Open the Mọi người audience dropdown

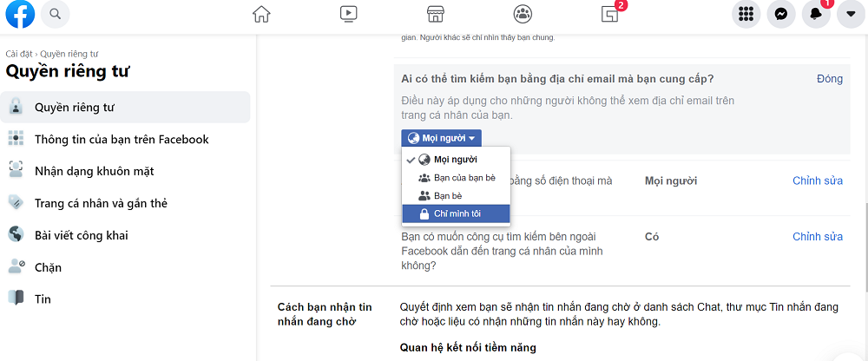(441, 138)
